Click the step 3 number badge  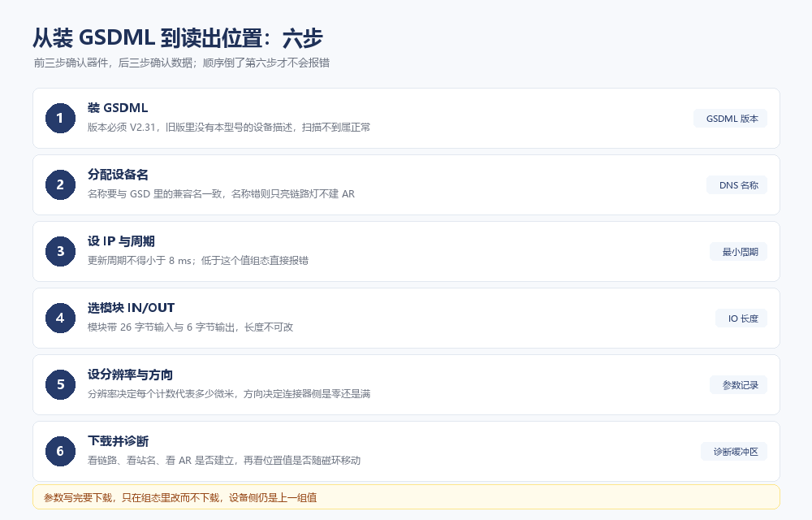[60, 252]
